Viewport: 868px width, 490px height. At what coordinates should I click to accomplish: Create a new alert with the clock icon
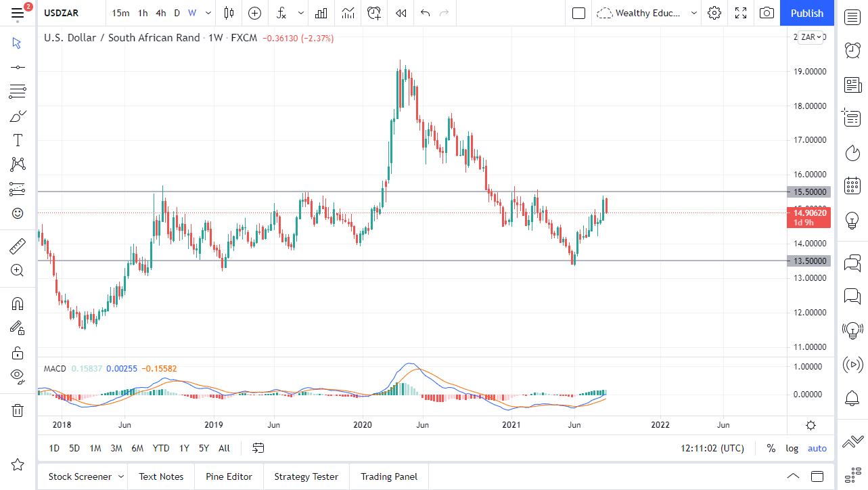[x=374, y=13]
